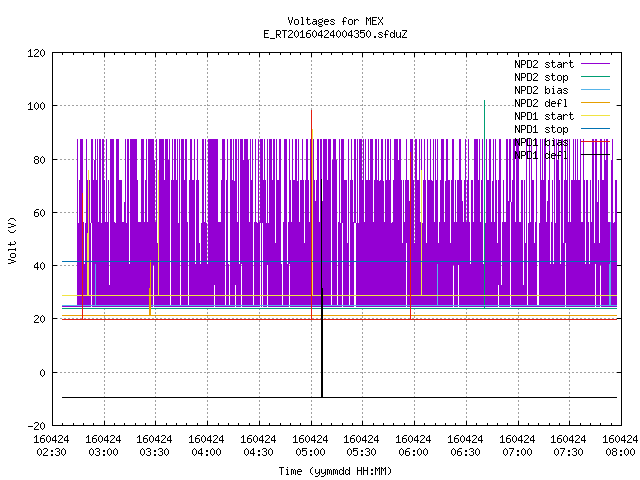
Task: Click the x-axis tick label 04:00
Action: tap(207, 452)
